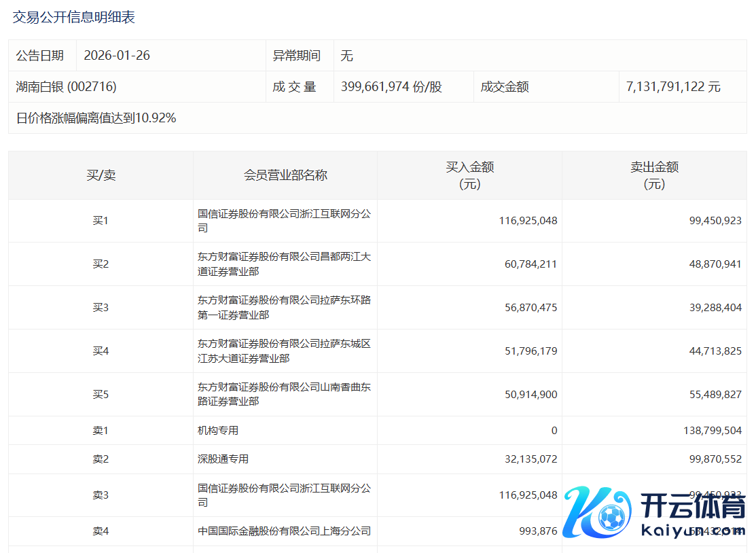Click the 深股通专用 seat name
The height and width of the screenshot is (553, 756).
tap(223, 459)
